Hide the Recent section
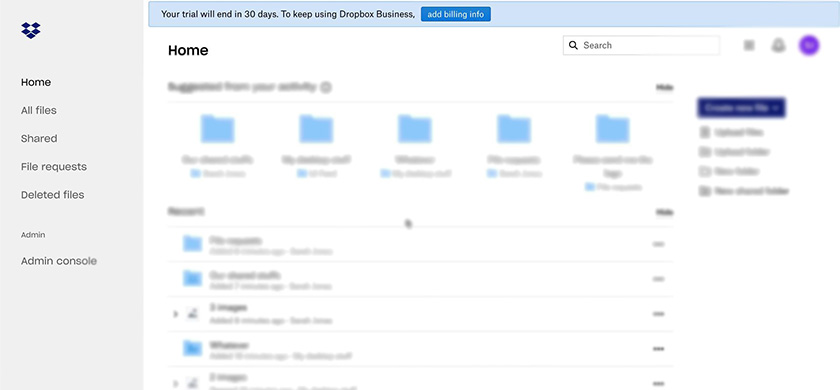840x390 pixels. (x=665, y=212)
